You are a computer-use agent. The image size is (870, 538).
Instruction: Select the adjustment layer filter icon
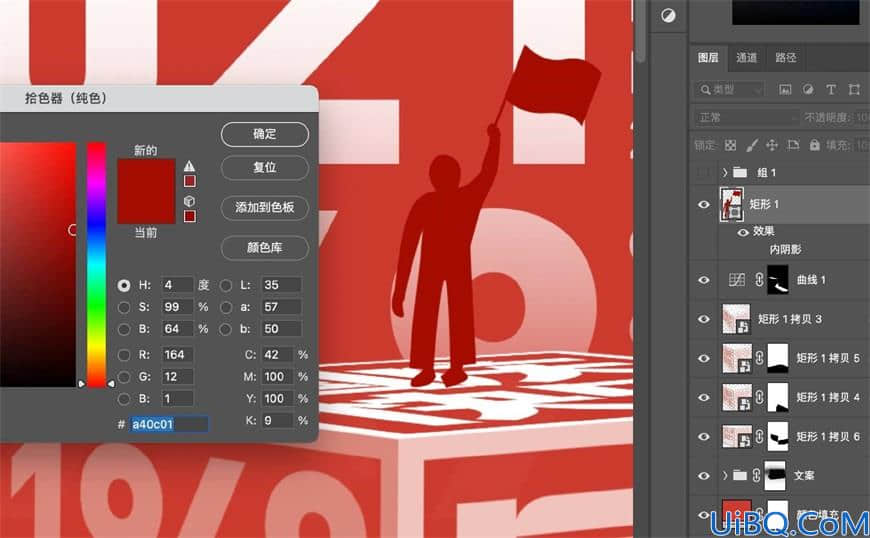pyautogui.click(x=808, y=89)
